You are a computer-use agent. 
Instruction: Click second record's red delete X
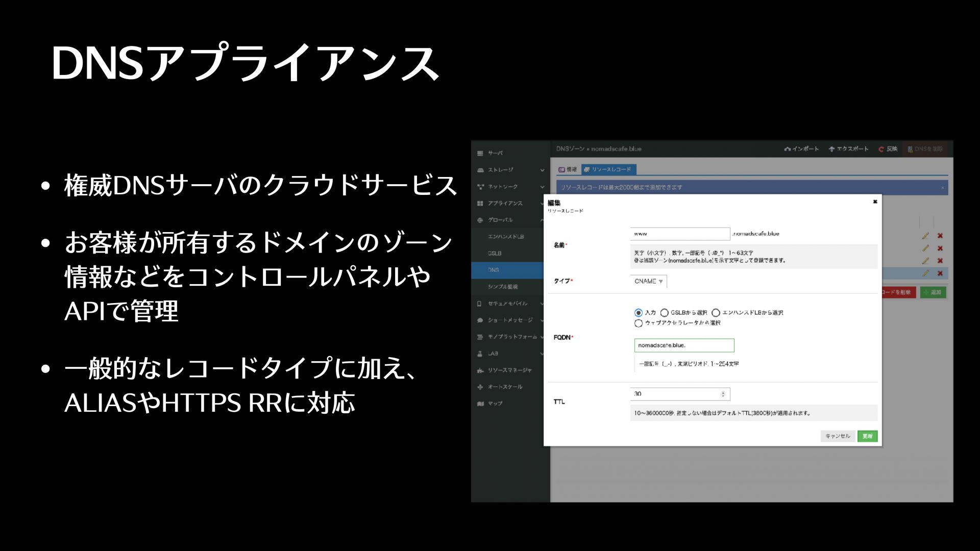click(x=940, y=248)
